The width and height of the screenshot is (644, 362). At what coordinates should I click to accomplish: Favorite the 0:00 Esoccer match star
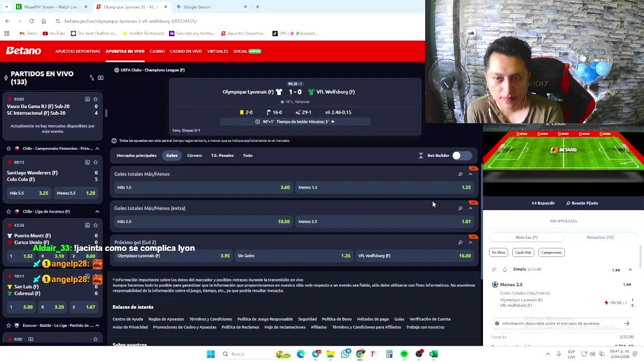click(96, 339)
